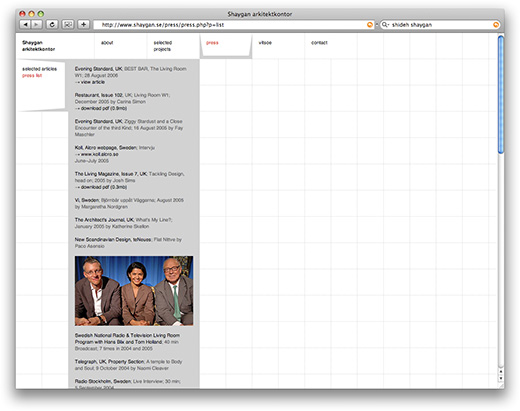Open the bookmarks toolbar icon
520x411 pixels.
click(68, 24)
